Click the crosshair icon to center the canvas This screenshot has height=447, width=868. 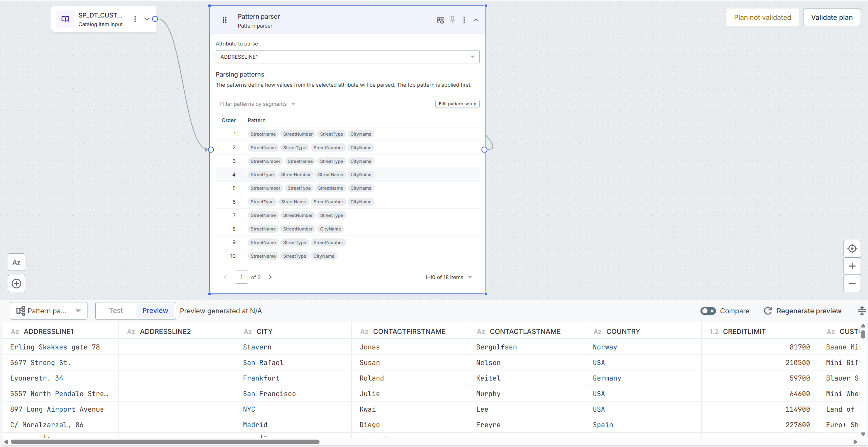click(x=852, y=248)
